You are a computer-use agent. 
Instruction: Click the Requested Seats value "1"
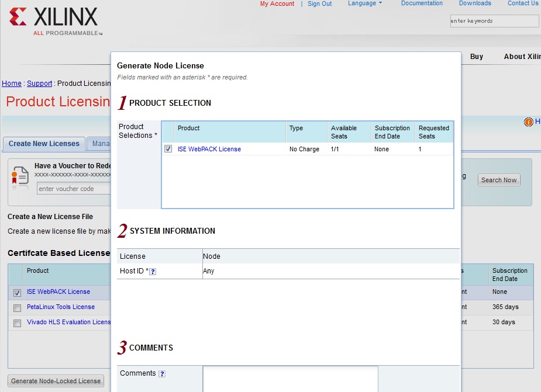pos(420,150)
